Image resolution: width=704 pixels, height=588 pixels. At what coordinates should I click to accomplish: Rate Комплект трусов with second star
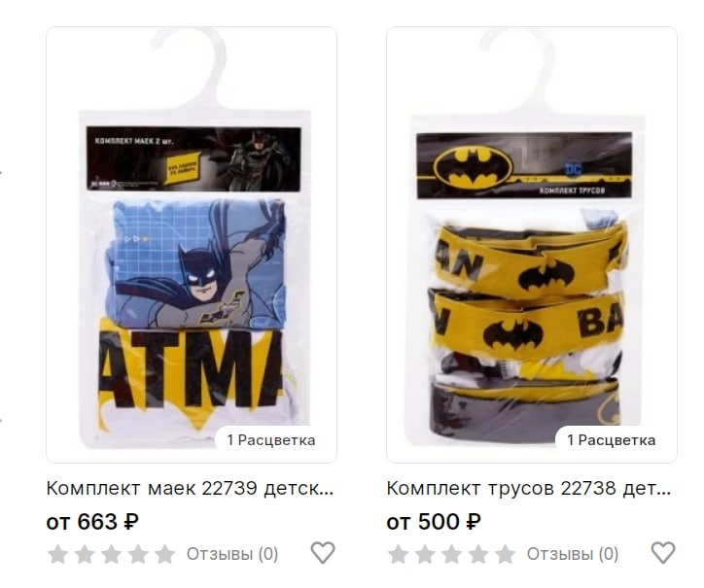425,554
